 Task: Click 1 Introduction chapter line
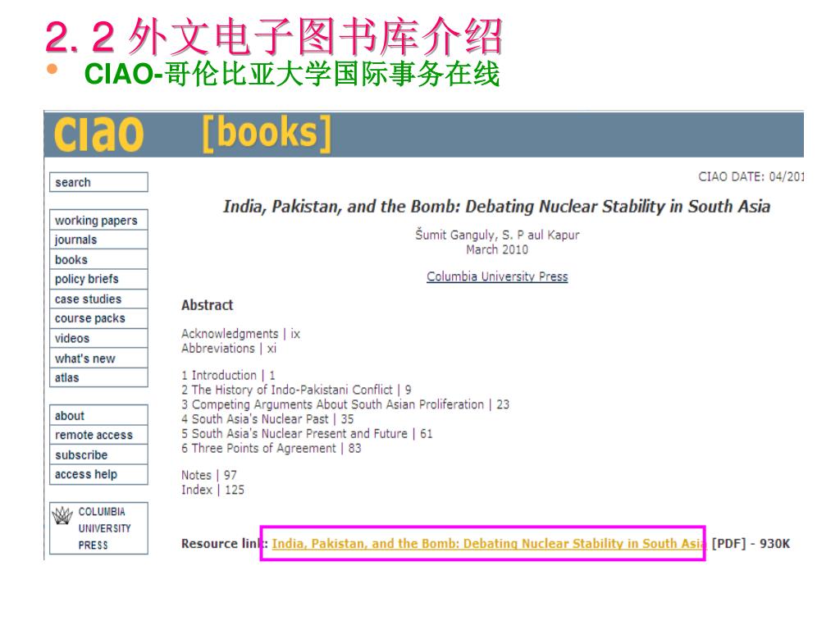tap(228, 375)
